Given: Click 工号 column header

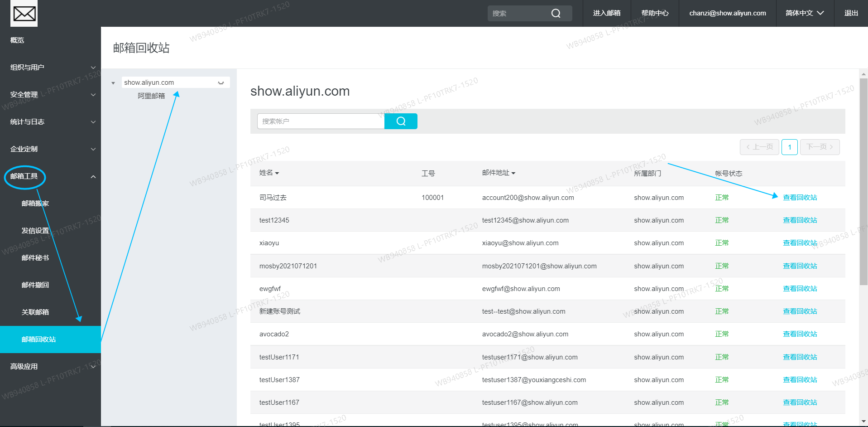Looking at the screenshot, I should (x=428, y=173).
